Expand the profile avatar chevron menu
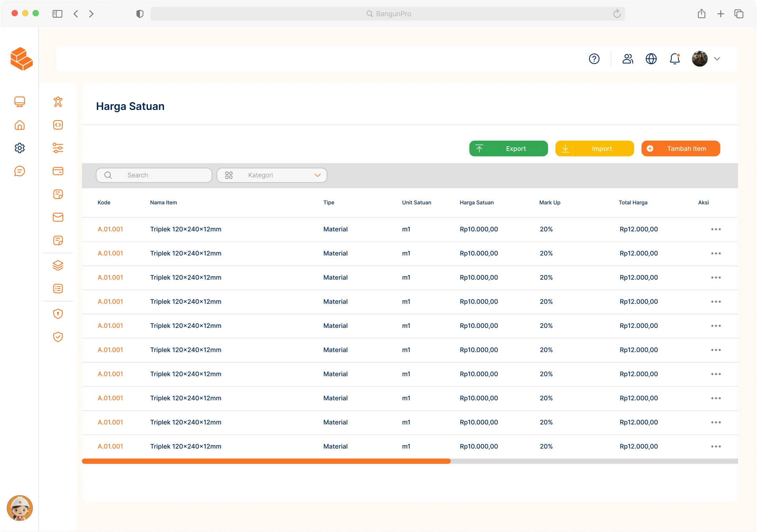The width and height of the screenshot is (757, 532). [717, 59]
